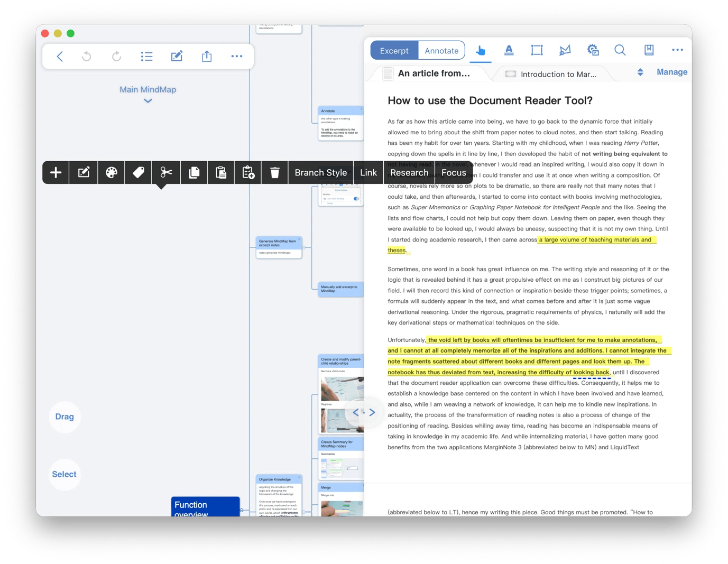Viewport: 728px width, 564px height.
Task: Click the Manage button
Action: click(672, 72)
